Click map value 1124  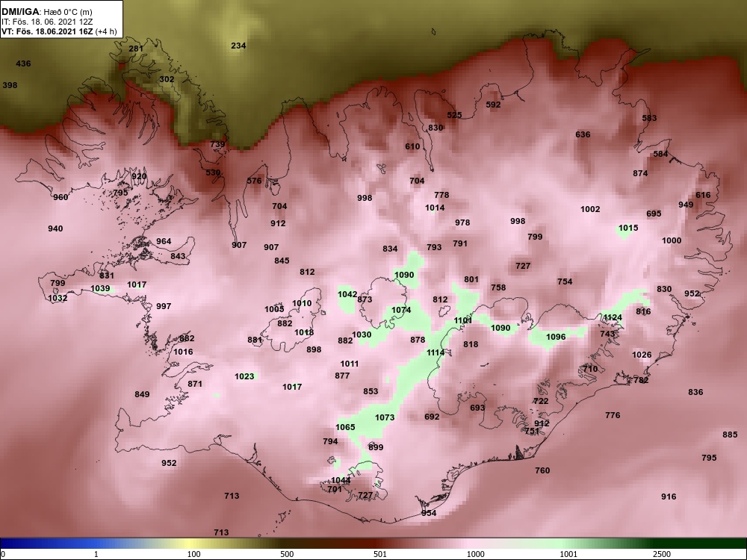coord(613,317)
